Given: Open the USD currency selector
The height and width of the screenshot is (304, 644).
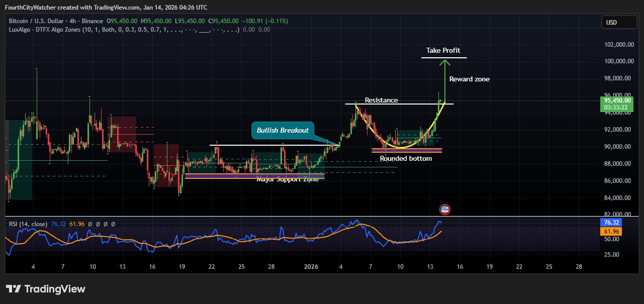Looking at the screenshot, I should click(x=619, y=22).
